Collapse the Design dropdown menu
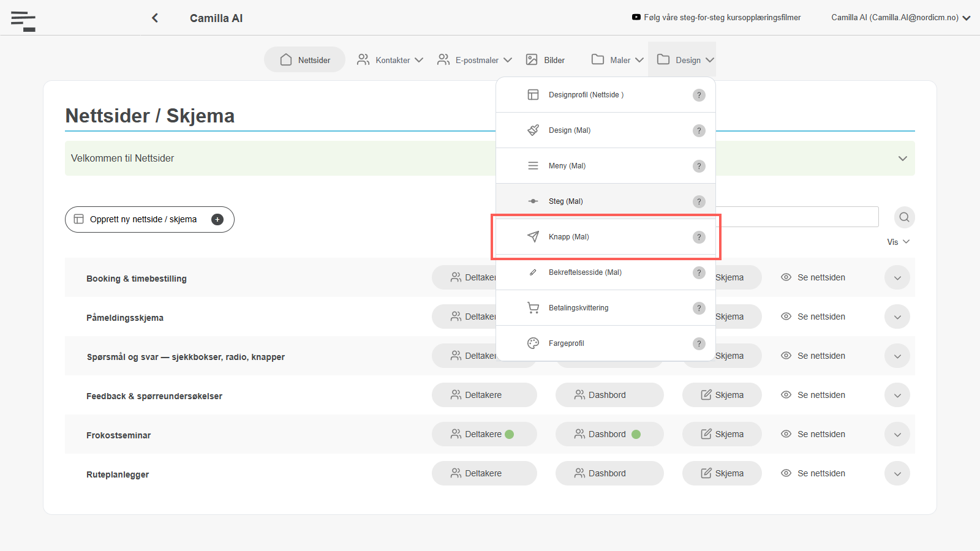 682,59
